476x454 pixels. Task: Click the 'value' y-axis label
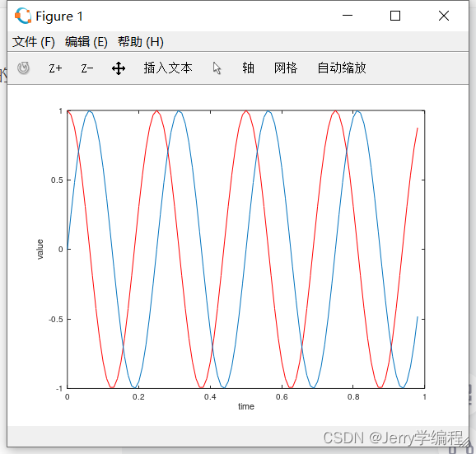[40, 250]
